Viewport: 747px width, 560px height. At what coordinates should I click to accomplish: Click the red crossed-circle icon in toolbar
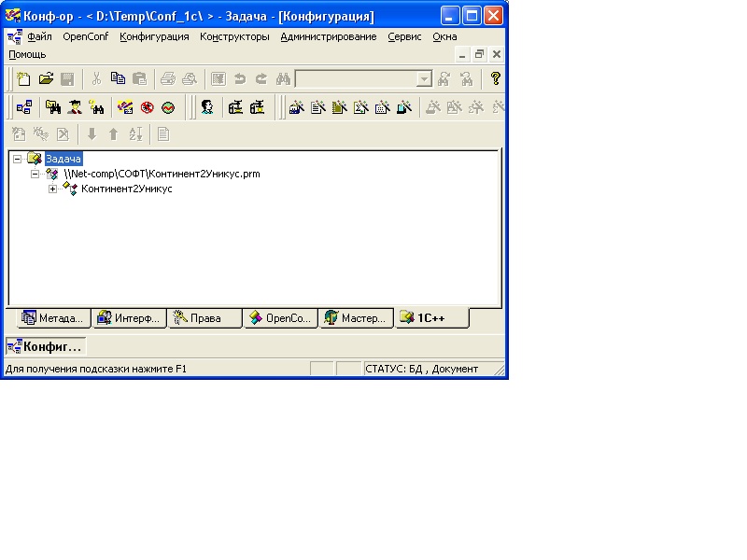[147, 107]
